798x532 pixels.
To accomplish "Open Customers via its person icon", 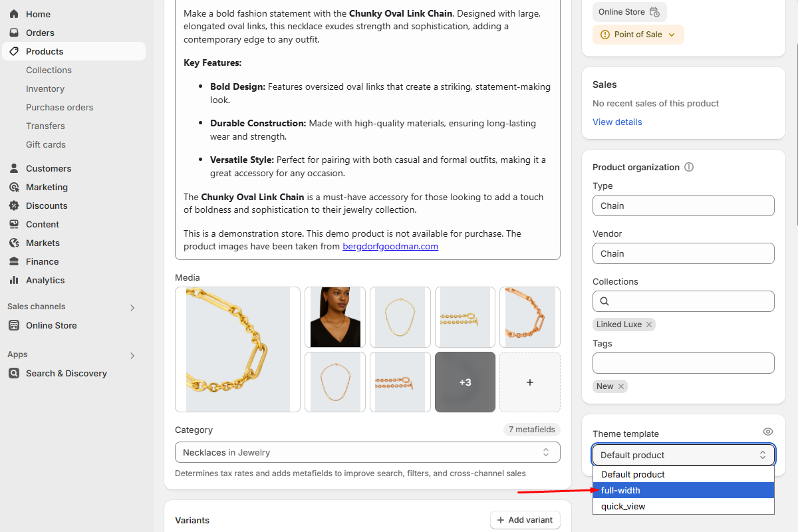I will tap(14, 168).
